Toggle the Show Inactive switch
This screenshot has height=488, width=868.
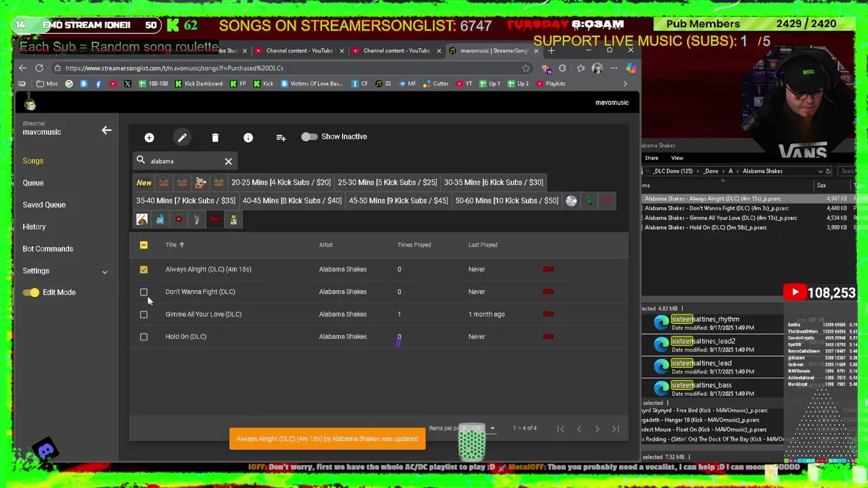(309, 137)
